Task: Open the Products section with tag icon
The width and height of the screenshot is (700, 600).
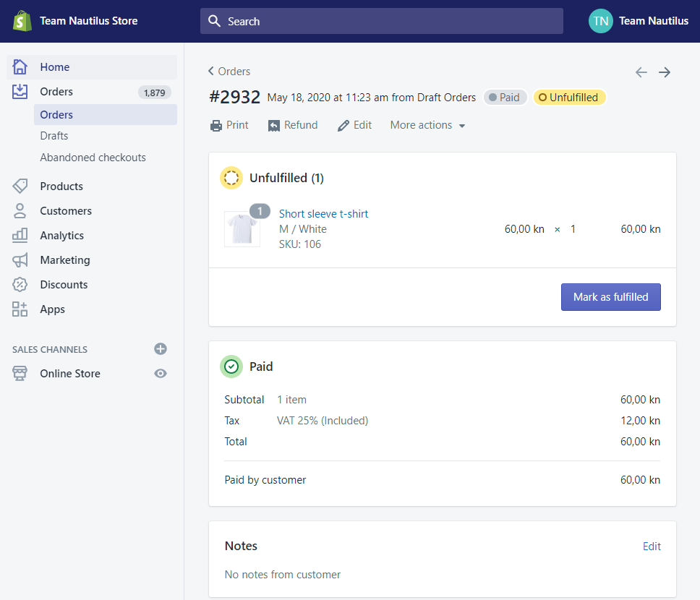Action: 61,187
